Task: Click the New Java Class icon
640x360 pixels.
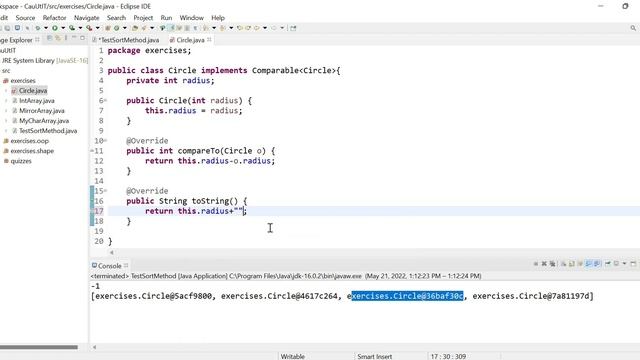Action: pyautogui.click(x=116, y=28)
